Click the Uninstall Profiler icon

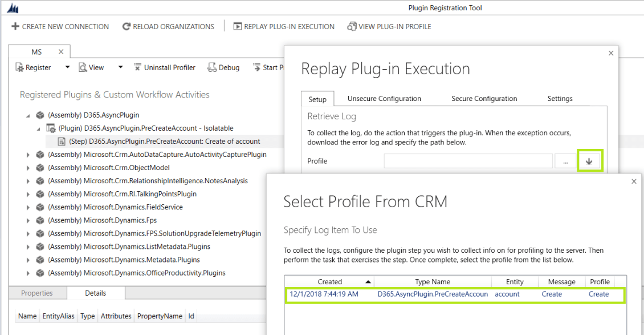(x=137, y=67)
